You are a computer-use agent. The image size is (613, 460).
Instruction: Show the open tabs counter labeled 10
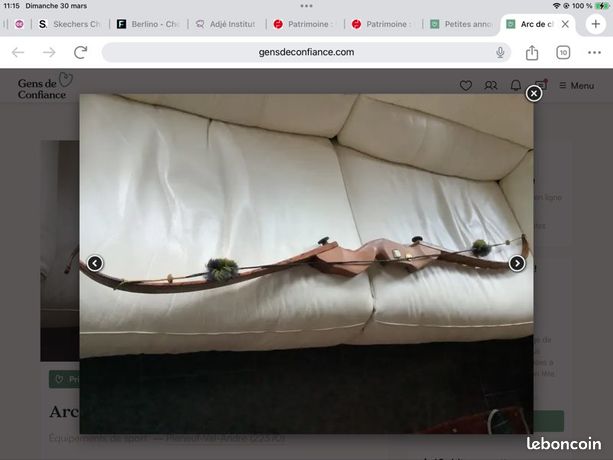pos(563,52)
